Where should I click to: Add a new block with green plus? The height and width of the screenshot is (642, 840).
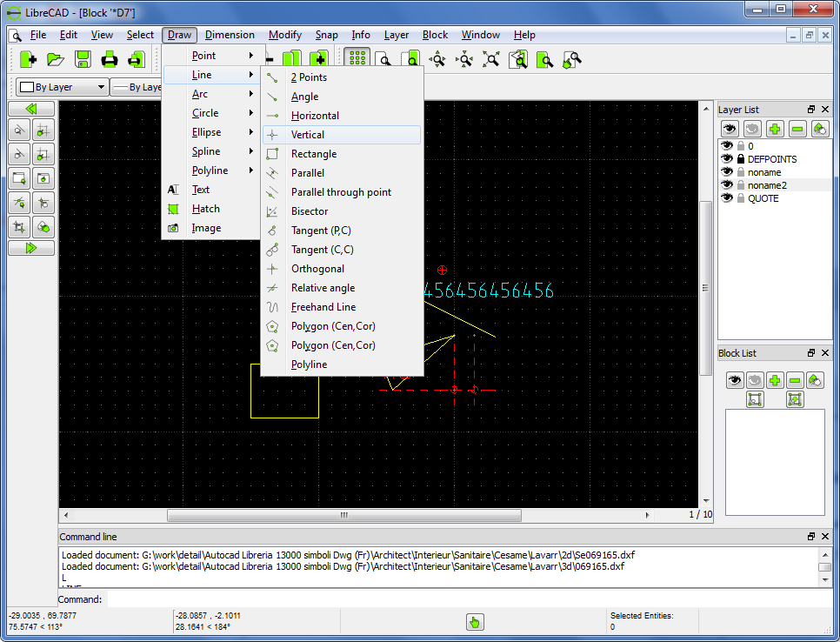point(775,380)
